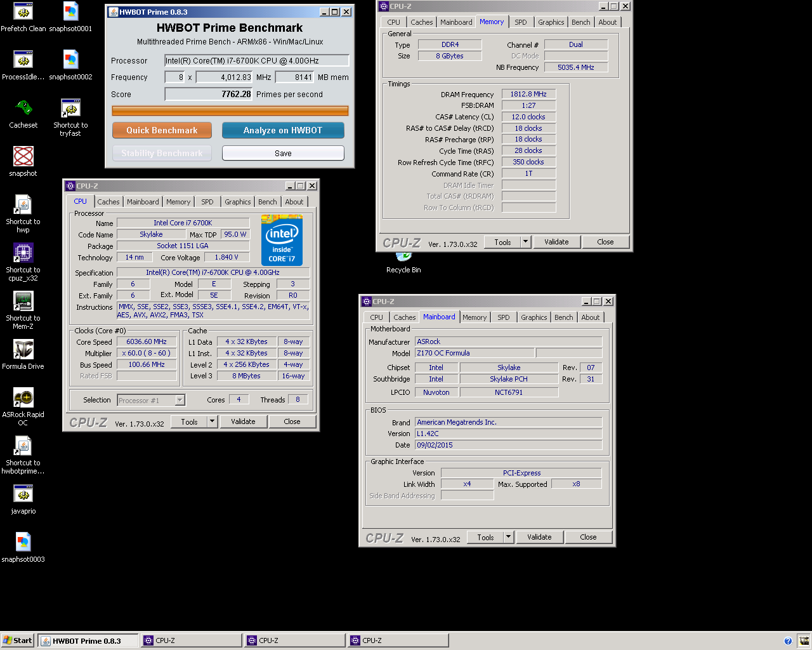Viewport: 812px width, 650px height.
Task: Click Start button on taskbar
Action: (18, 640)
